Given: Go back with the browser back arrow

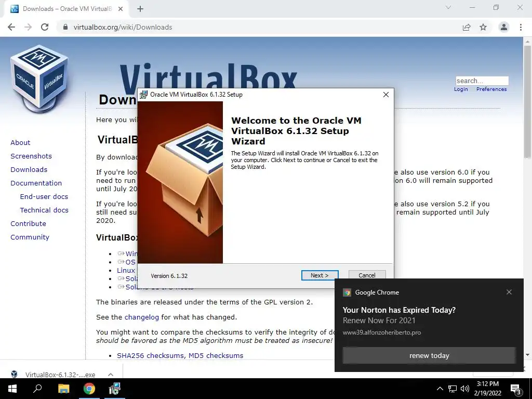Looking at the screenshot, I should pos(11,27).
